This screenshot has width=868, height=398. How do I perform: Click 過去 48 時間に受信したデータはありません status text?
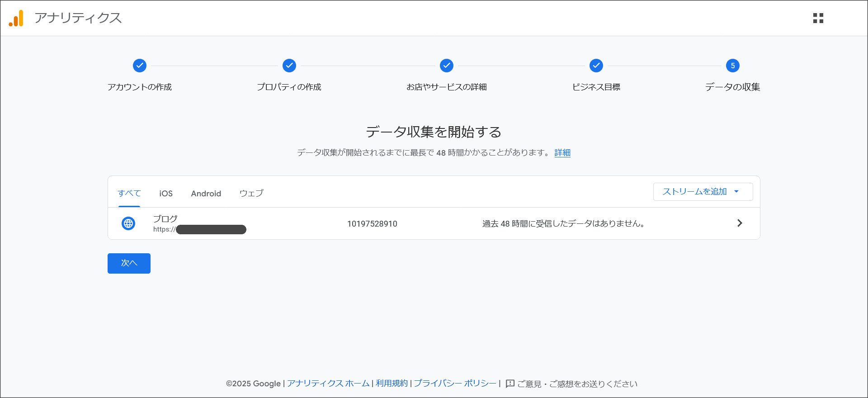(x=564, y=223)
